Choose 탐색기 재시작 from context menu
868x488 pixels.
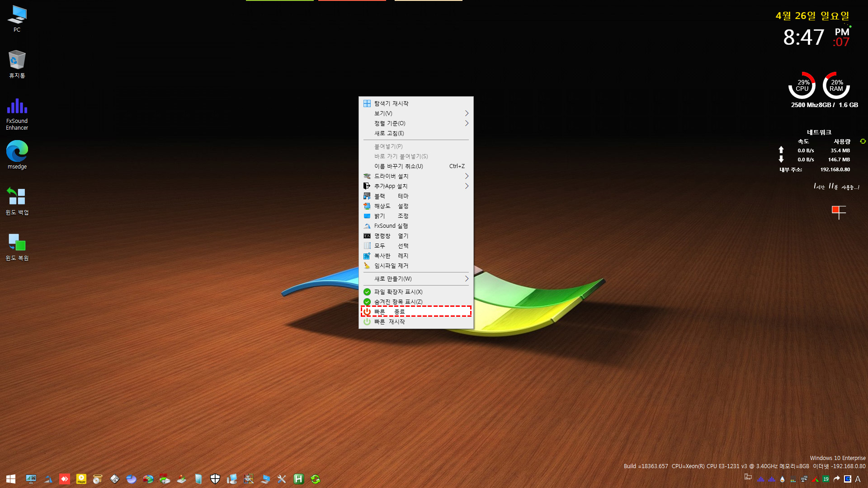pos(416,103)
